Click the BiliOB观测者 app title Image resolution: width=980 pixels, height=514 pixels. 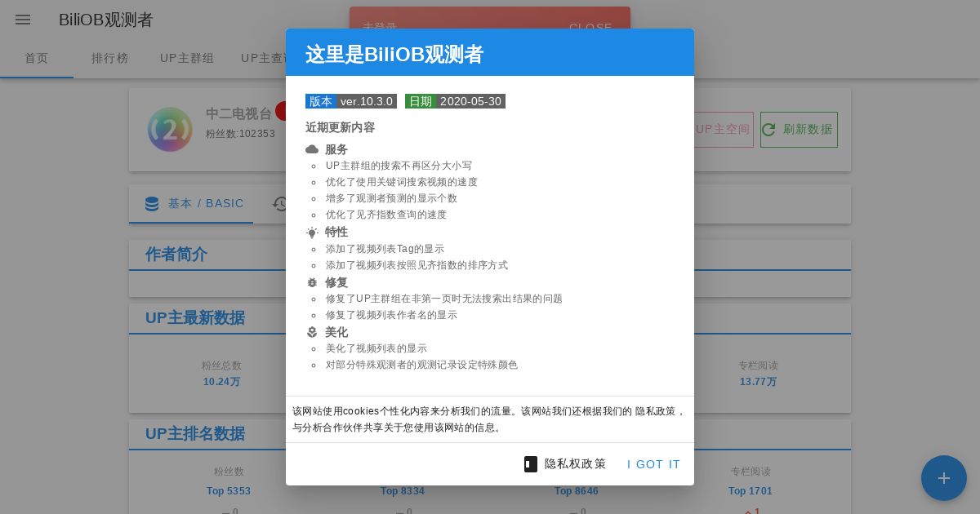(106, 20)
